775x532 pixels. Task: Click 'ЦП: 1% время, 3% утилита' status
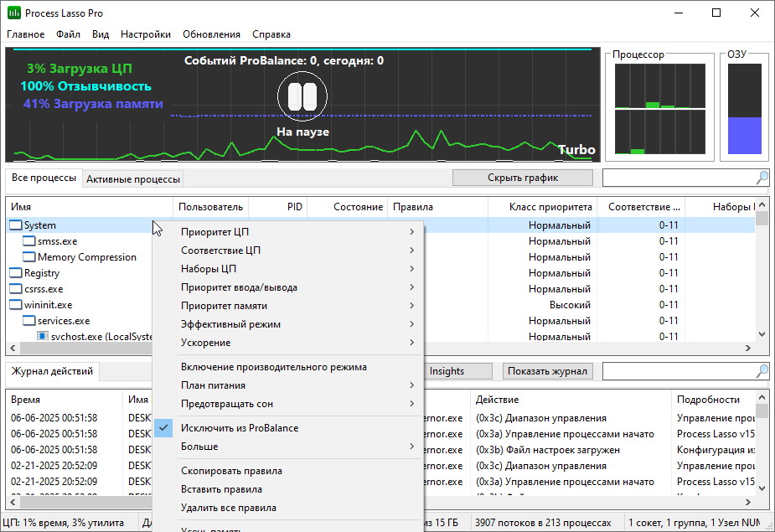point(63,523)
